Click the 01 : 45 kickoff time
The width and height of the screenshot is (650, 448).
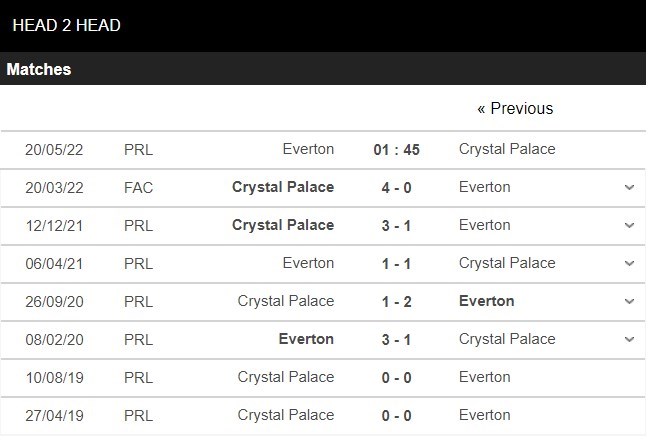tap(396, 149)
